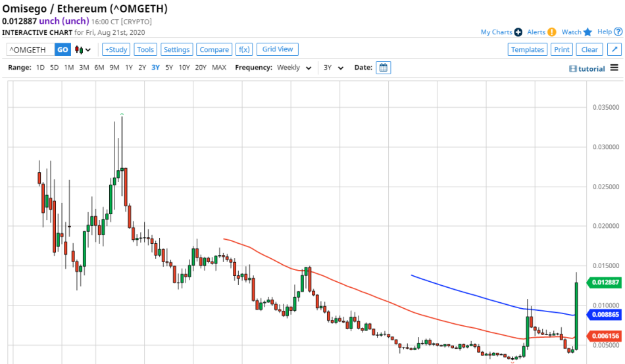Viewport: 625px width, 364px height.
Task: Click the Print button
Action: (562, 50)
